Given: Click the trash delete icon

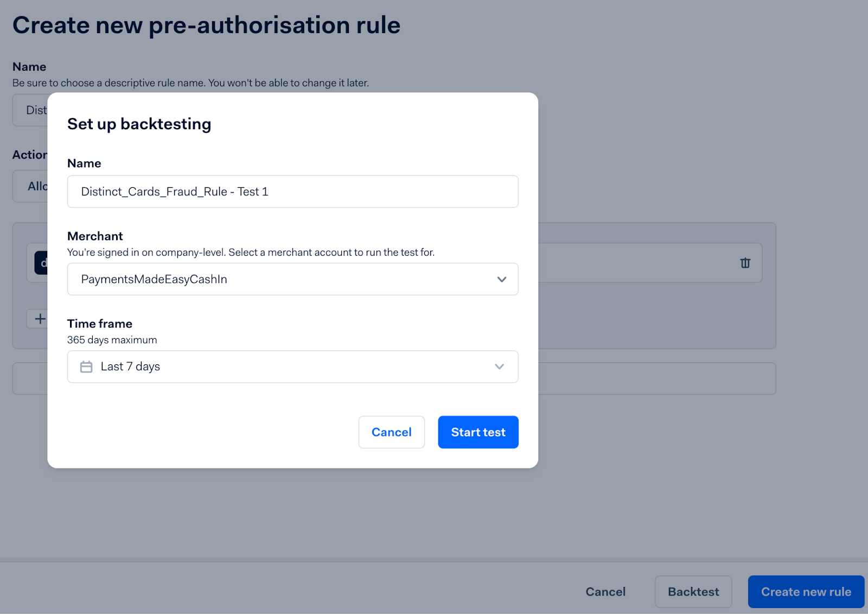Looking at the screenshot, I should [x=745, y=263].
